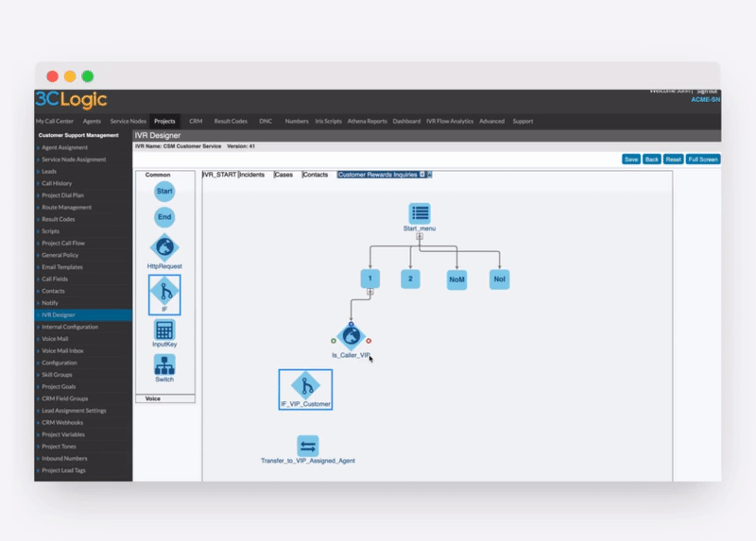Image resolution: width=756 pixels, height=541 pixels.
Task: Switch to the Incidents tab
Action: point(251,175)
